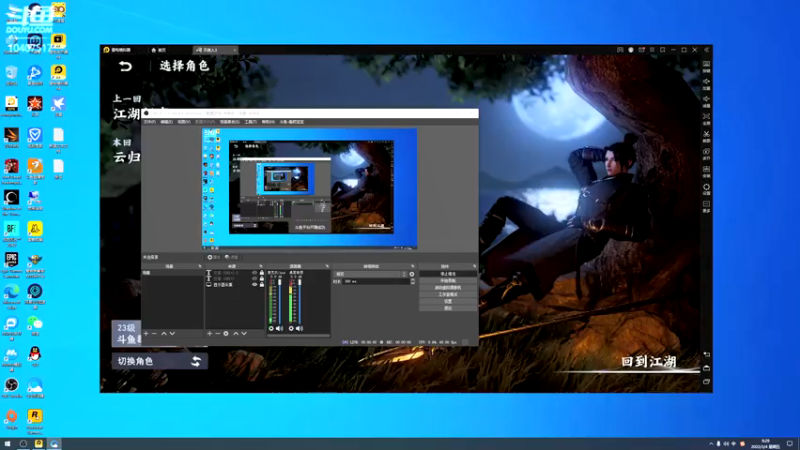The image size is (800, 450).
Task: Open the first mixer channel's gear settings
Action: pos(271,329)
